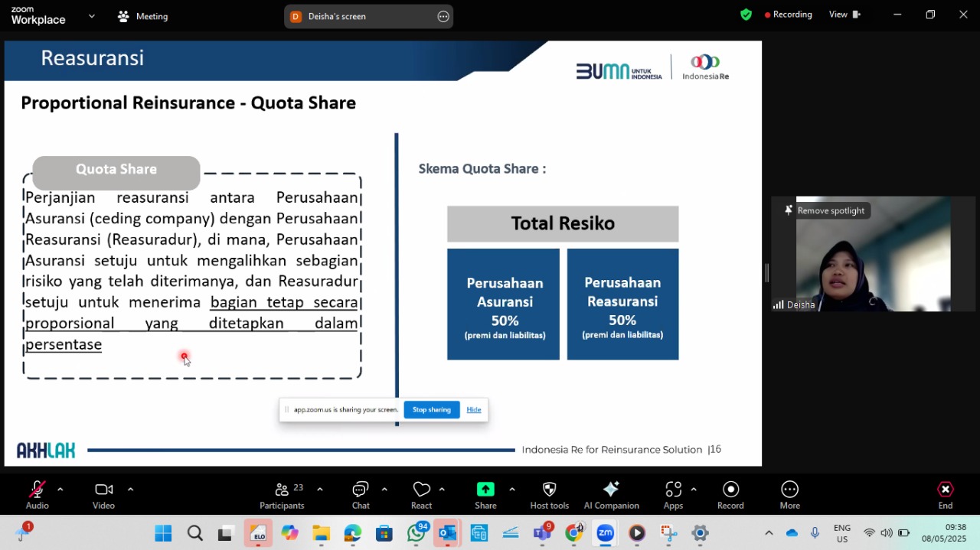
Task: Unmute using the Audio microphone icon
Action: [37, 490]
